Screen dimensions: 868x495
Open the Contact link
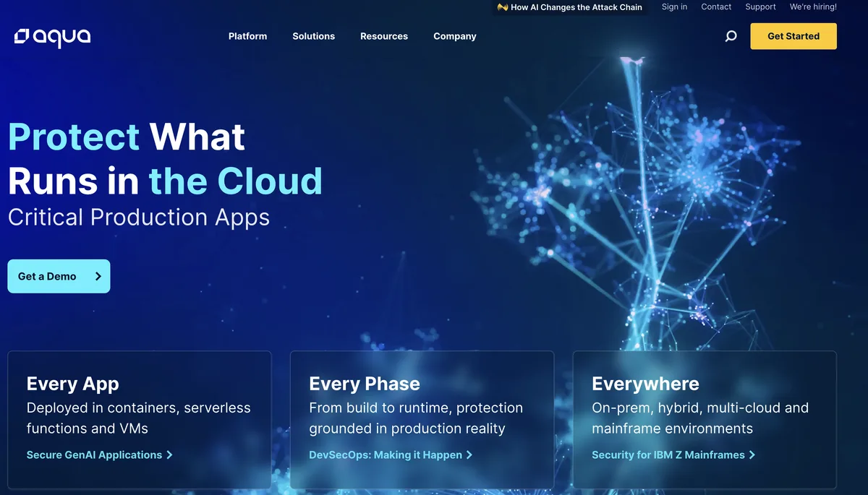coord(716,7)
